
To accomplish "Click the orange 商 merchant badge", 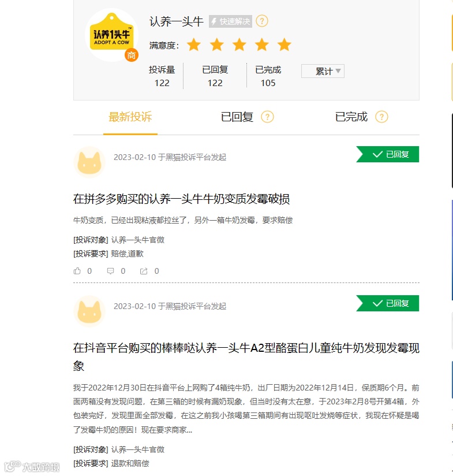I will (x=132, y=55).
